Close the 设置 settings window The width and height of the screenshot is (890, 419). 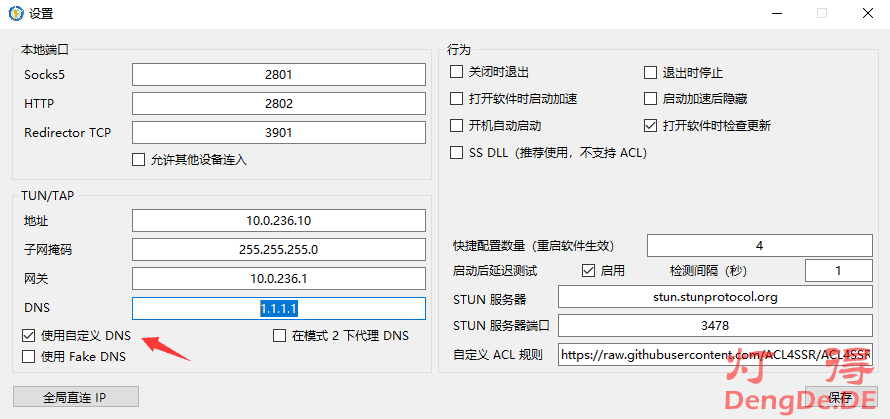point(867,14)
